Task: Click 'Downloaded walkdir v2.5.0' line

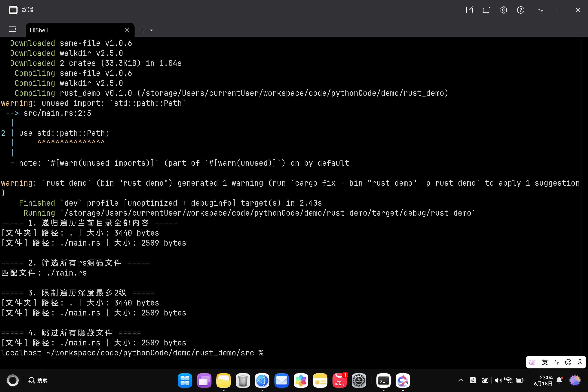Action: (x=67, y=53)
